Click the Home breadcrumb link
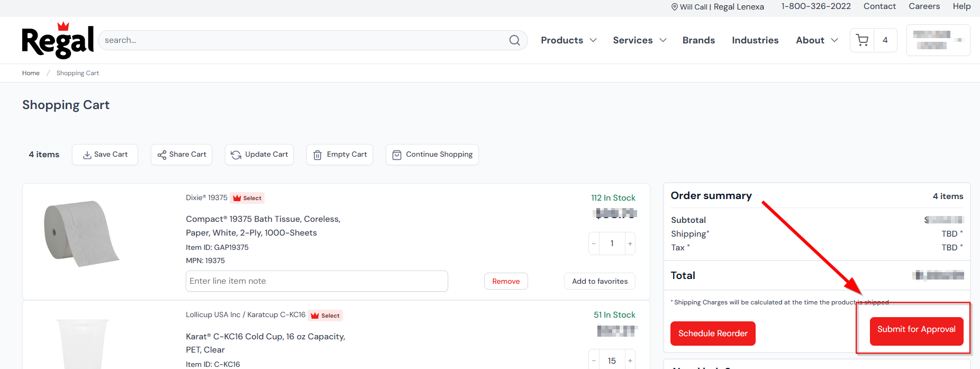This screenshot has height=369, width=980. [x=31, y=73]
